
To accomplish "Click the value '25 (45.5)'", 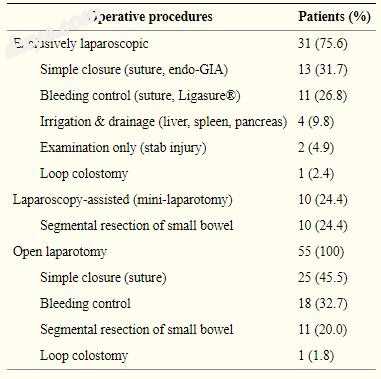I will [x=323, y=278].
